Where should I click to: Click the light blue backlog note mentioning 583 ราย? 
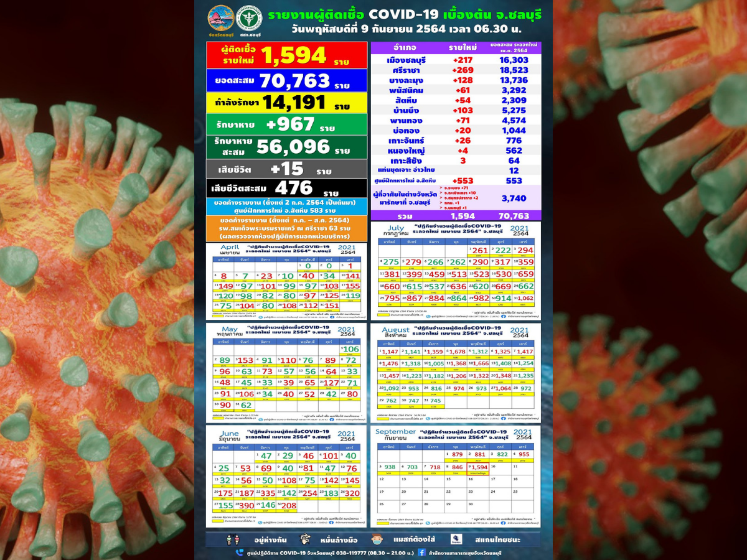coord(286,207)
